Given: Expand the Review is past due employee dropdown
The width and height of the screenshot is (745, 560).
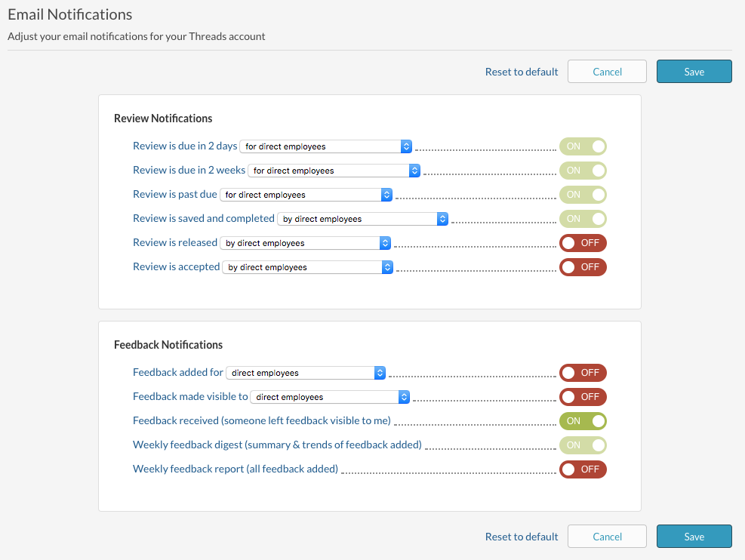Looking at the screenshot, I should tap(306, 195).
